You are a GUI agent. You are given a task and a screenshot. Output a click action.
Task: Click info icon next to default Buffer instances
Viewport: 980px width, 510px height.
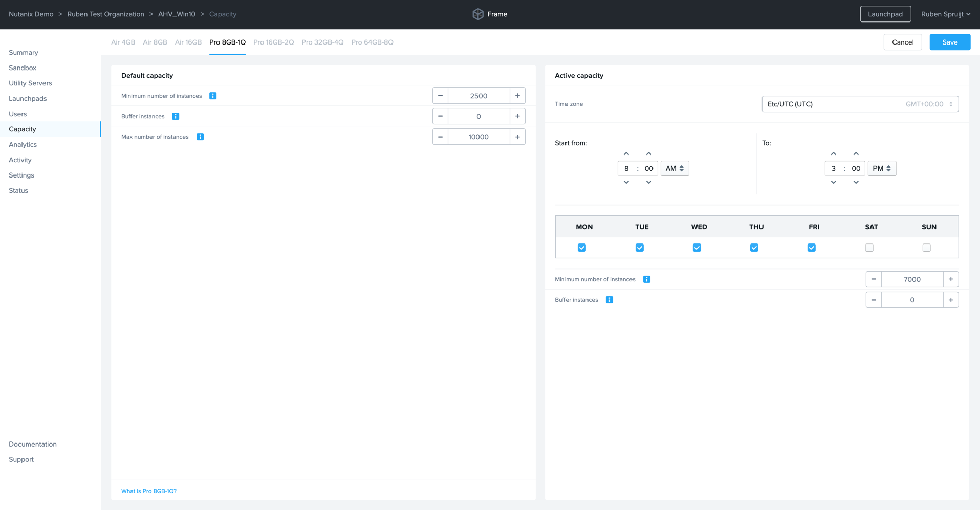click(176, 116)
